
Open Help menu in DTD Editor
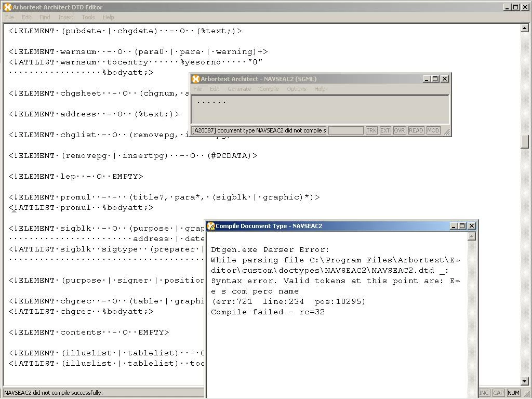tap(108, 17)
